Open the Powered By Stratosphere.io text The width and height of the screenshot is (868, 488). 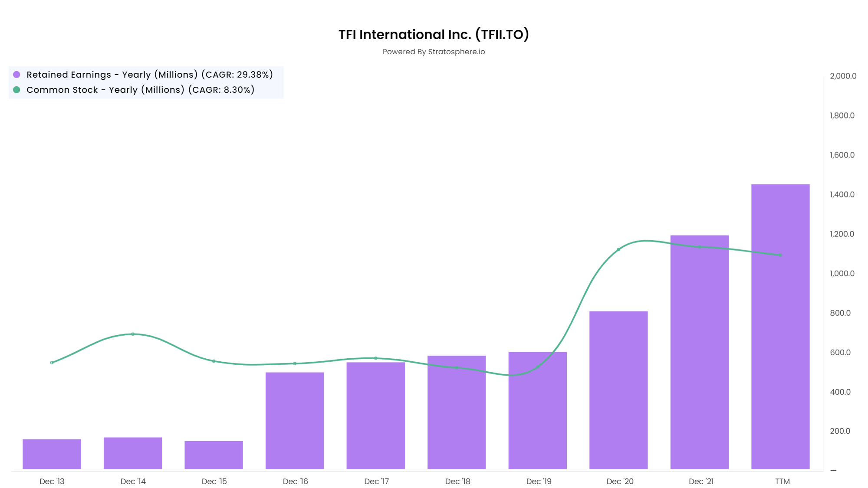[434, 52]
